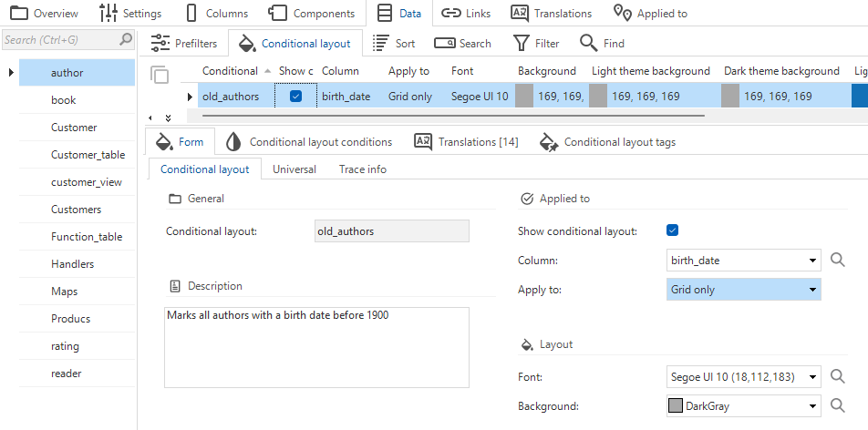Click the Conditional layout paint bucket icon
Image resolution: width=868 pixels, height=430 pixels.
(x=246, y=43)
